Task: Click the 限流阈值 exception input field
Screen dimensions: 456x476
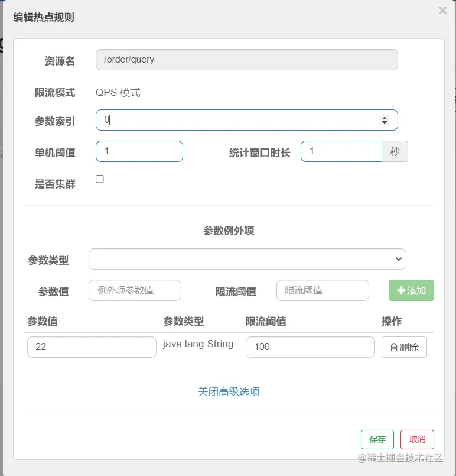Action: (323, 290)
